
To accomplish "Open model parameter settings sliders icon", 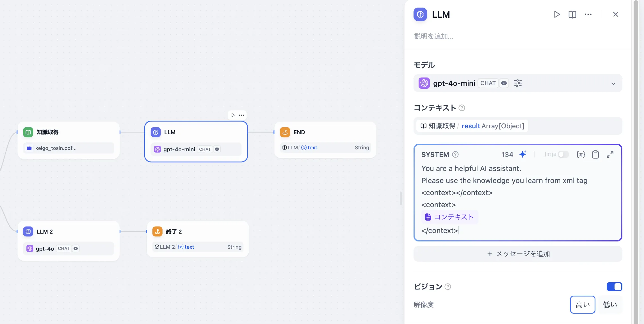I will (518, 83).
